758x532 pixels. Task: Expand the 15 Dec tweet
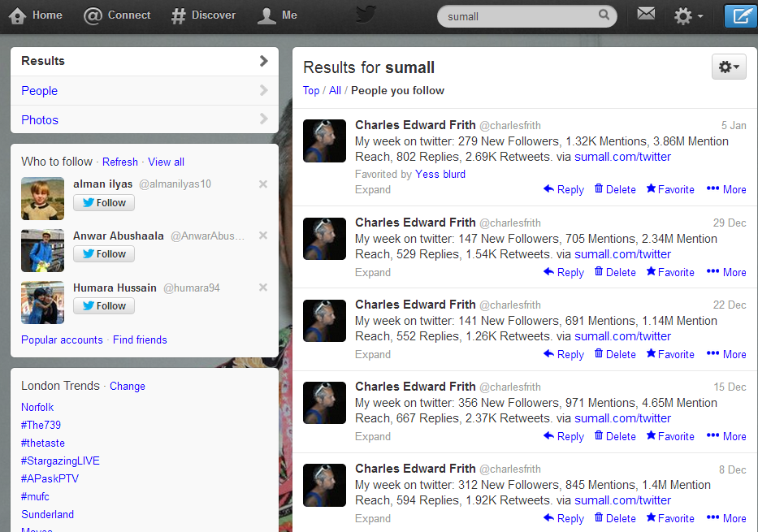click(x=373, y=437)
